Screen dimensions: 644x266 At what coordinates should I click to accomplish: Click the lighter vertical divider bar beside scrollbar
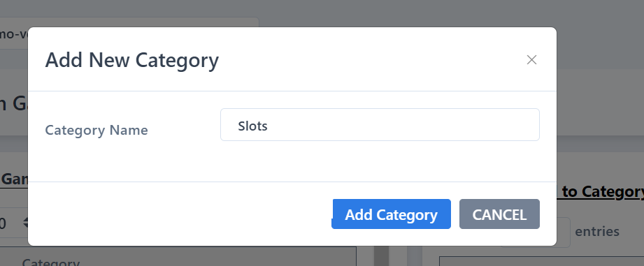tap(415, 256)
